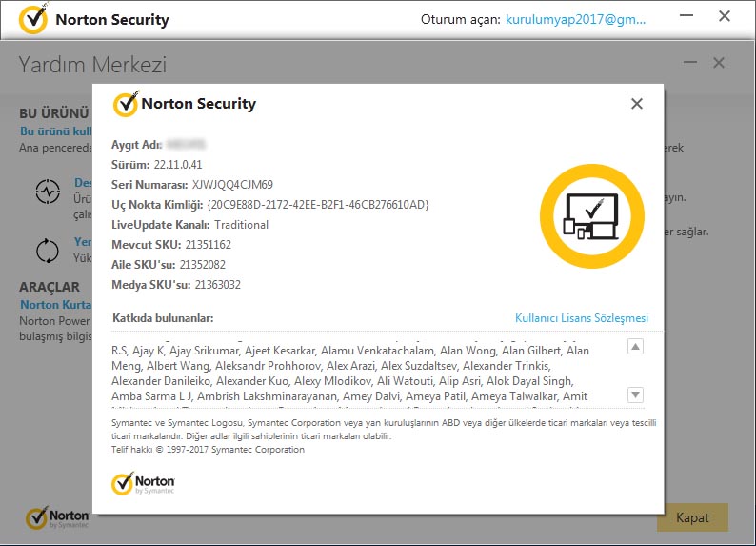Viewport: 756px width, 546px height.
Task: Open the Norton Kurta tool link
Action: 56,305
